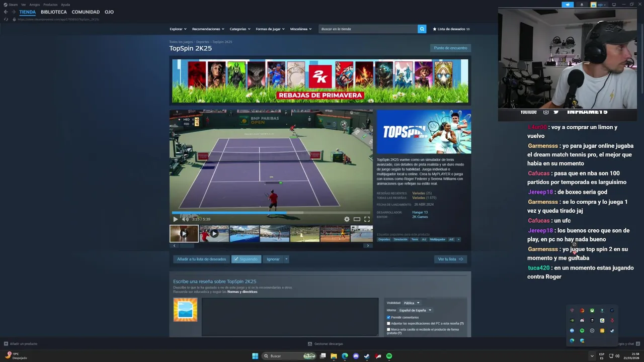Image resolution: width=644 pixels, height=362 pixels.
Task: Click the NVIDIA icon in system tray
Action: point(572,321)
